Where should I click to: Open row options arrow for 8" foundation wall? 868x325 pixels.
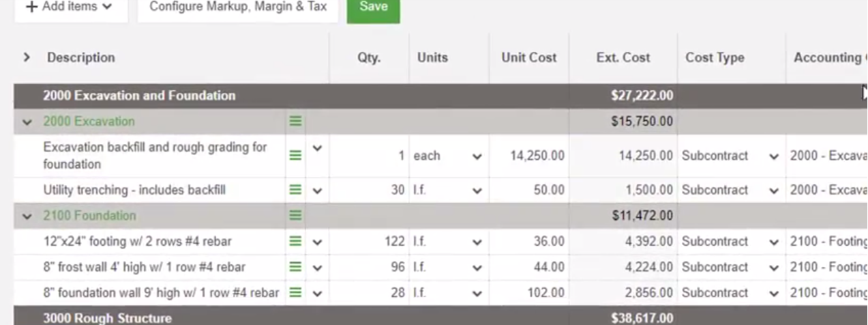click(x=317, y=294)
